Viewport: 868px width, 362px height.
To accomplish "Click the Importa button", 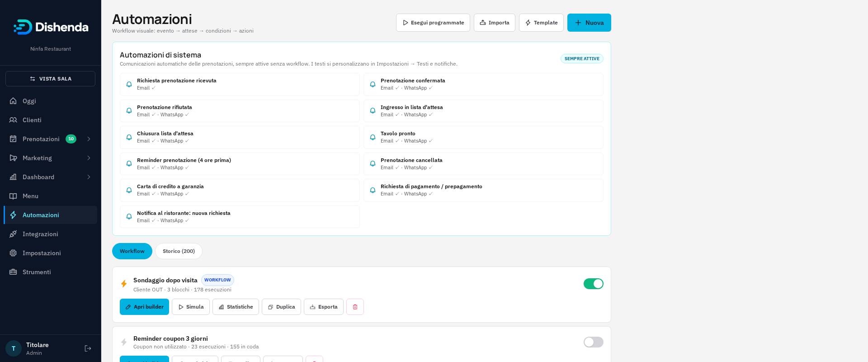I will tap(495, 23).
